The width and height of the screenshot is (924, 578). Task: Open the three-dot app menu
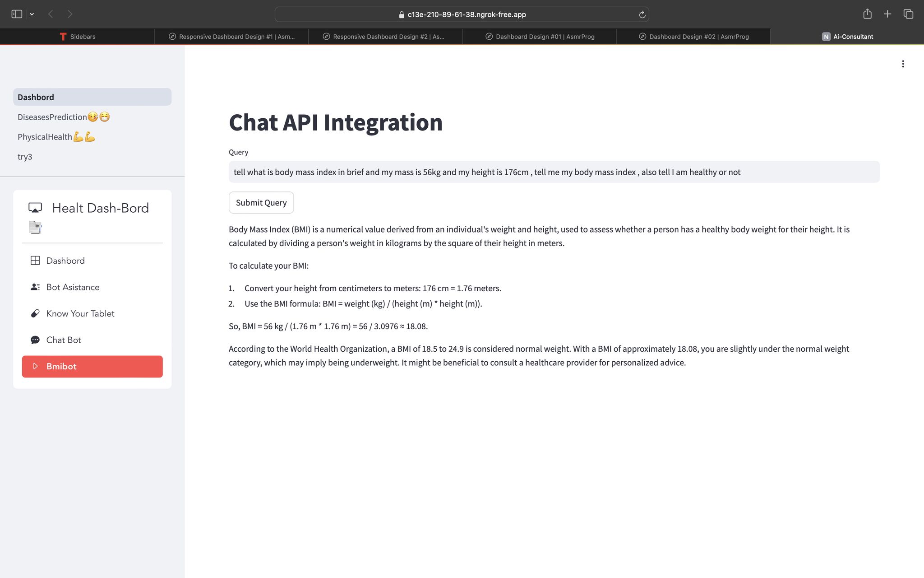[x=902, y=64]
